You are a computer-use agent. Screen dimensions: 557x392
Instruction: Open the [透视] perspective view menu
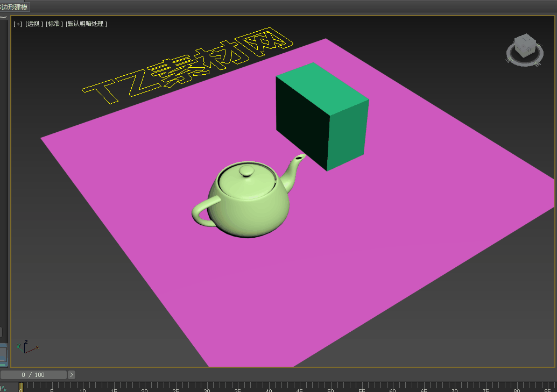pyautogui.click(x=34, y=24)
